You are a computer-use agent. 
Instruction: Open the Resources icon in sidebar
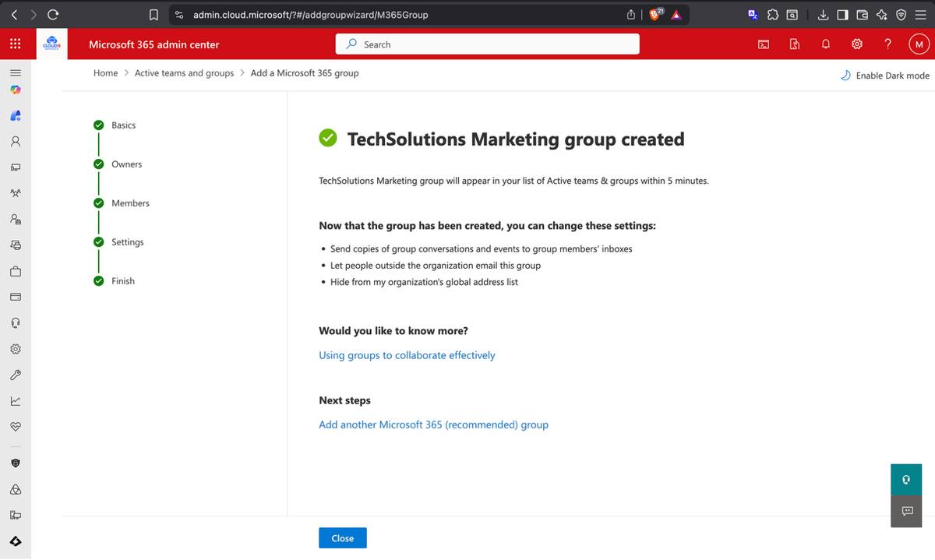point(15,245)
